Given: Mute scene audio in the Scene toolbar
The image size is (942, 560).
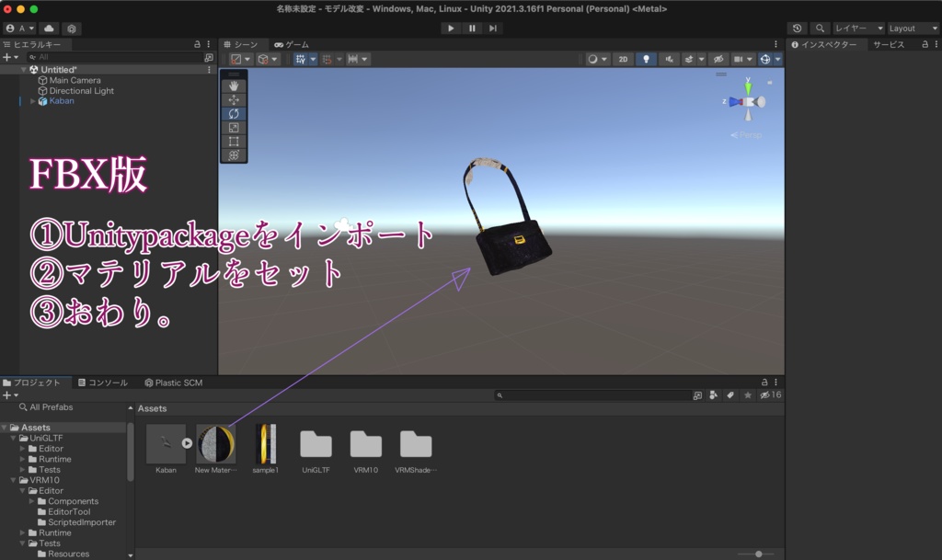Looking at the screenshot, I should click(x=671, y=59).
